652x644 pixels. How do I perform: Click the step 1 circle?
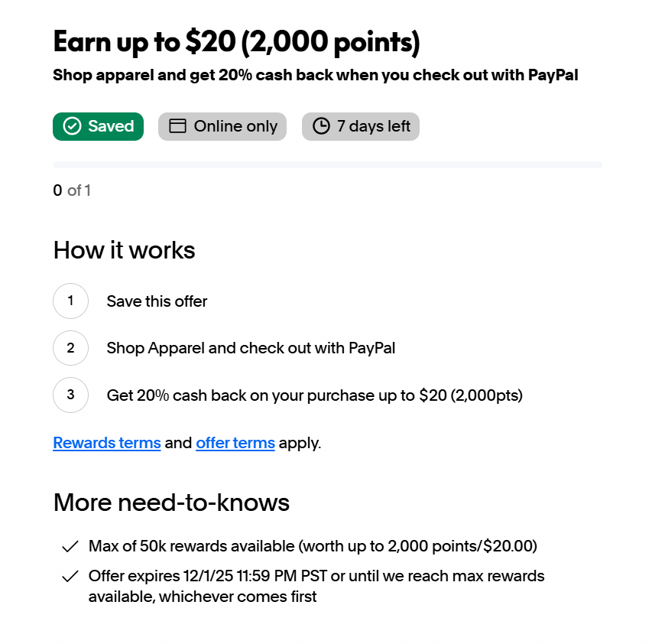[x=71, y=301]
